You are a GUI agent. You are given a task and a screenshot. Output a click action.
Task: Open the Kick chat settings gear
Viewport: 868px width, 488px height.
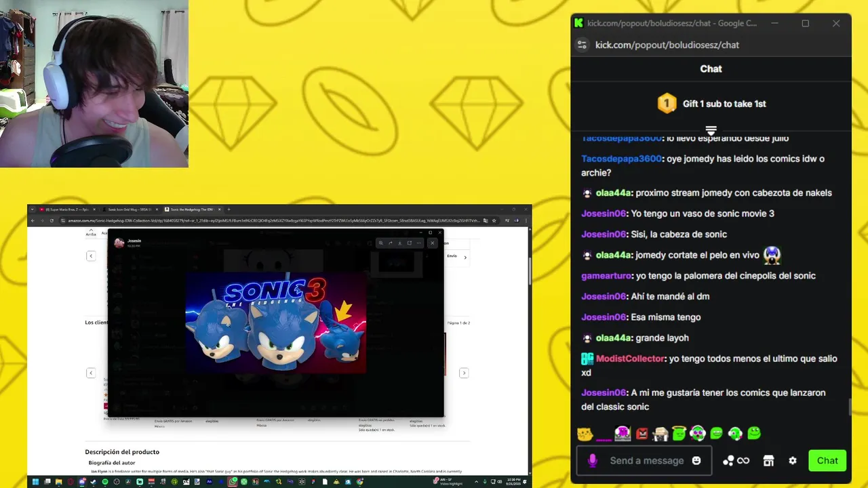point(793,461)
